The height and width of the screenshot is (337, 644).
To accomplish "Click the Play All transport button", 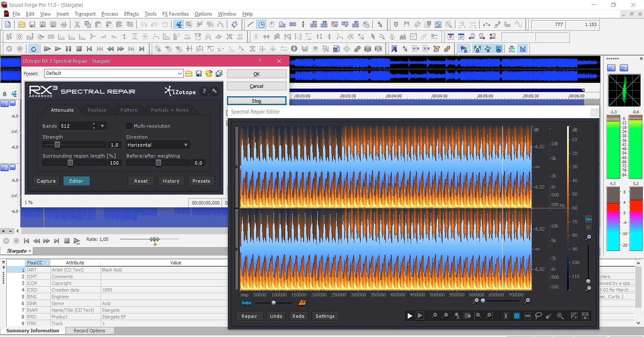I will click(x=47, y=49).
